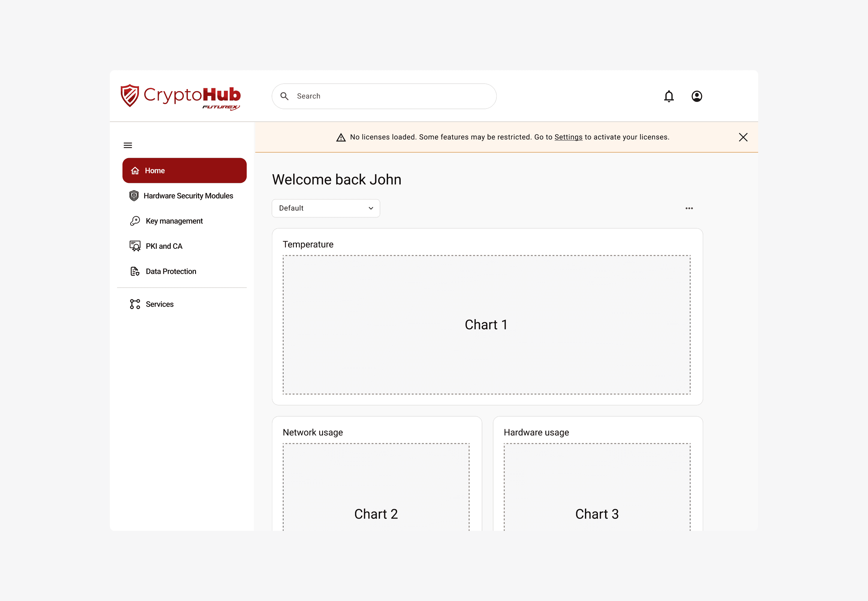Click the Network usage card title
Image resolution: width=868 pixels, height=601 pixels.
click(312, 432)
